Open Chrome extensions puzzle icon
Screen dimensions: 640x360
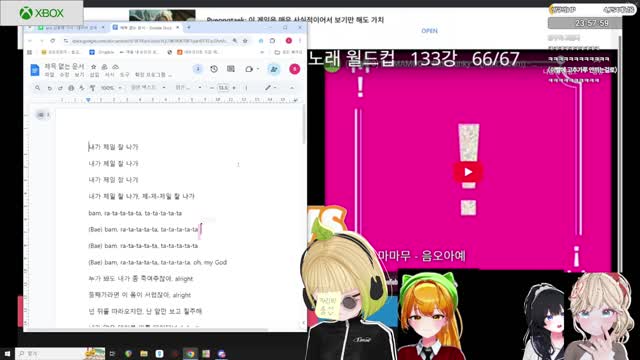[272, 41]
